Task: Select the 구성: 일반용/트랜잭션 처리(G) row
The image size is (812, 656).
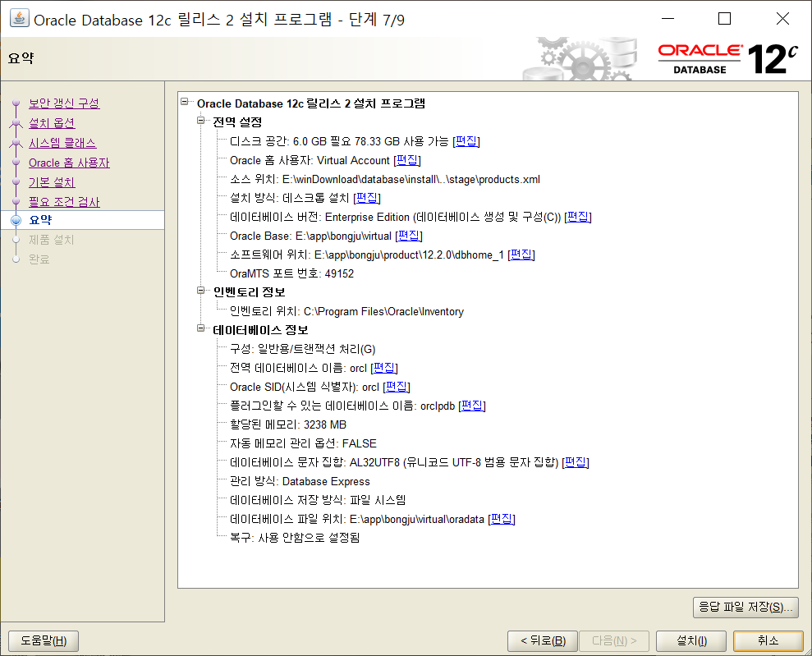Action: coord(302,349)
